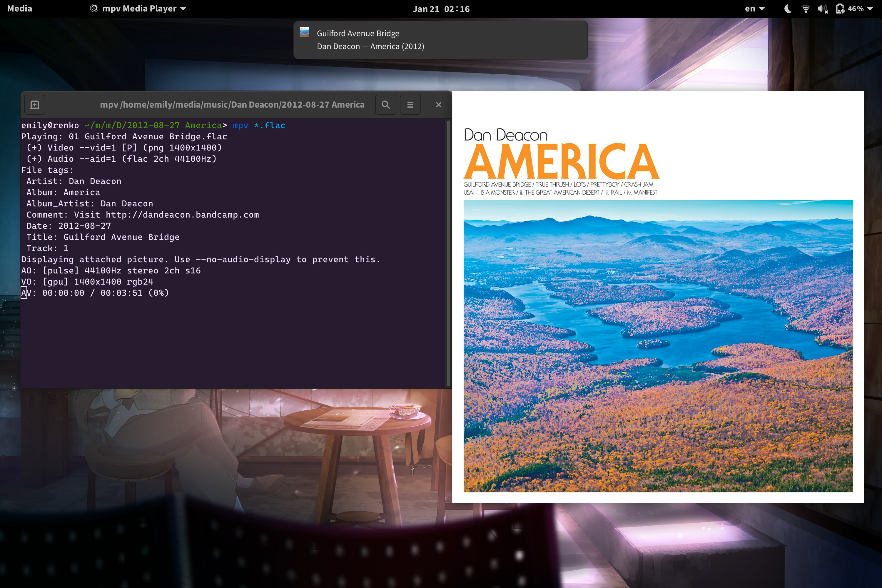Open the terminal hamburger menu
Screen dimensions: 882x588
coord(410,105)
